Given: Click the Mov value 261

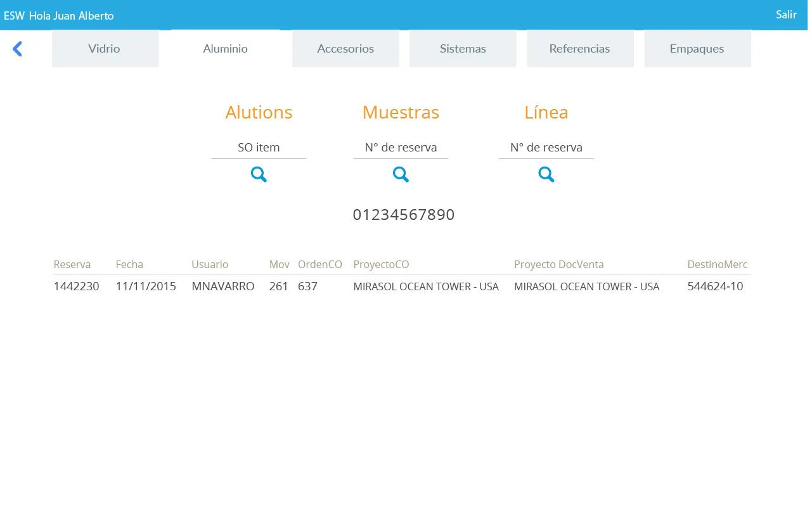Looking at the screenshot, I should tap(278, 286).
